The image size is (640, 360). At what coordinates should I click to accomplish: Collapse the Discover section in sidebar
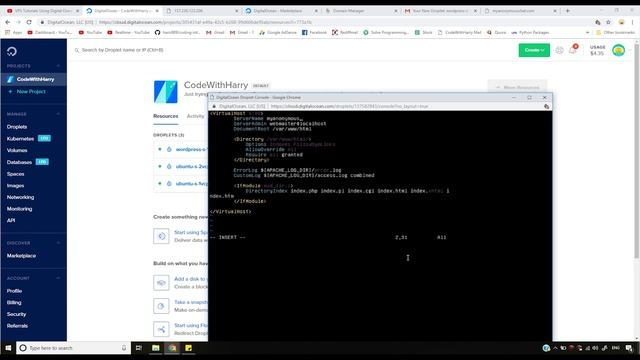point(58,243)
